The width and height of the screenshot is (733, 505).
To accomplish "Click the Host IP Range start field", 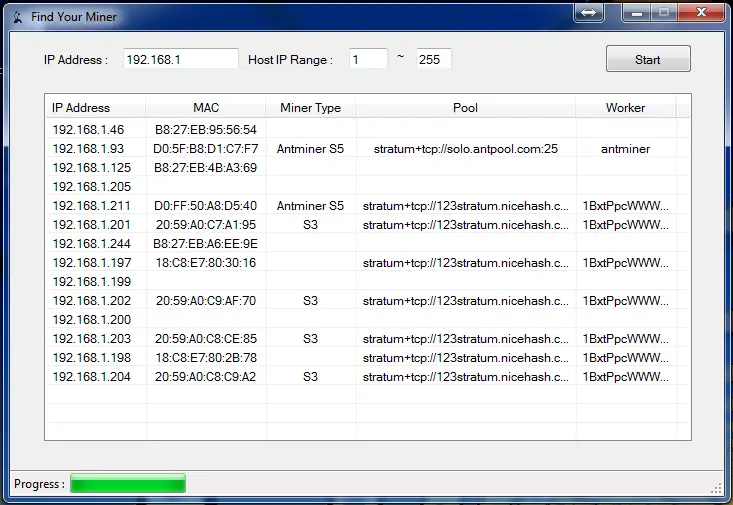I will [367, 59].
